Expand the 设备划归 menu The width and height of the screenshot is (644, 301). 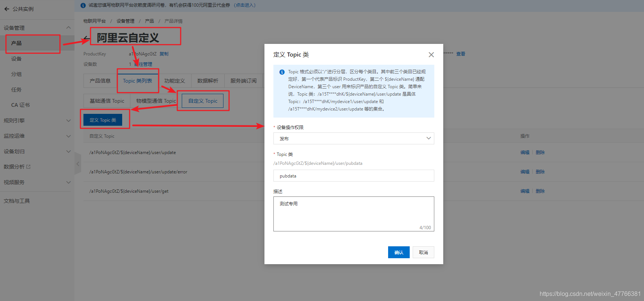(x=69, y=151)
